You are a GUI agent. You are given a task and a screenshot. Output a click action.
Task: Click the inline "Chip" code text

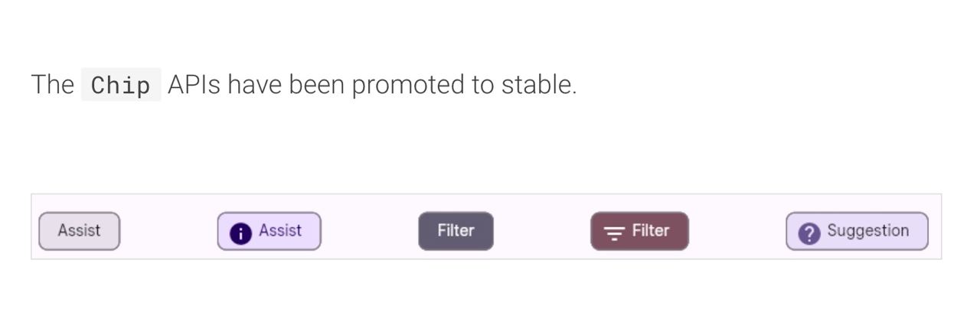click(x=120, y=85)
